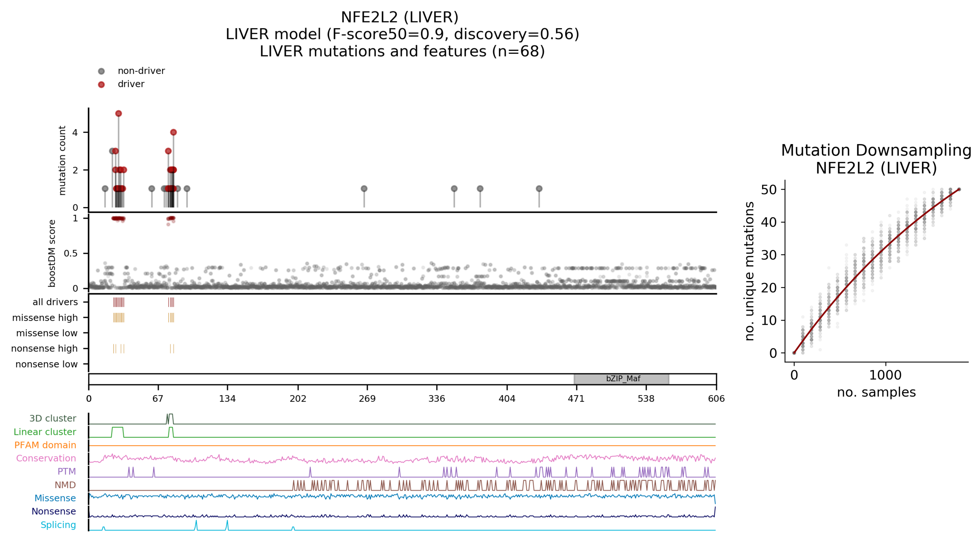Click the 'nonsense high' row label
Screen dimensions: 980x543
[x=44, y=348]
